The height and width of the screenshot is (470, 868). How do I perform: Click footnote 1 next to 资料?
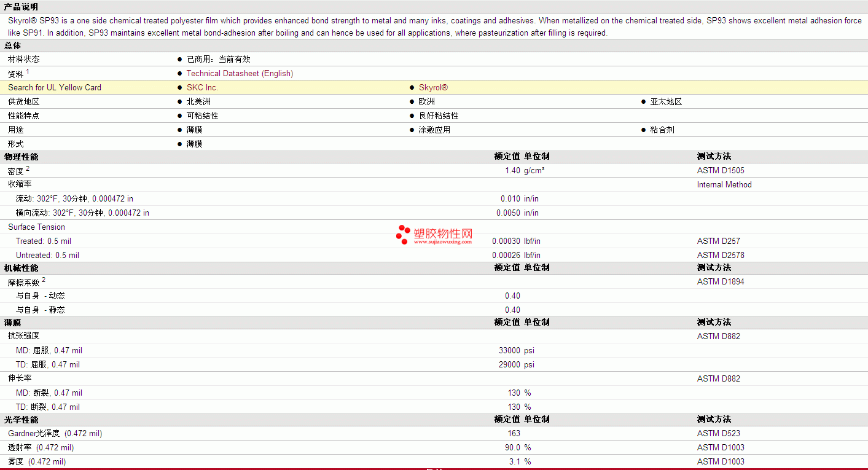[x=28, y=71]
